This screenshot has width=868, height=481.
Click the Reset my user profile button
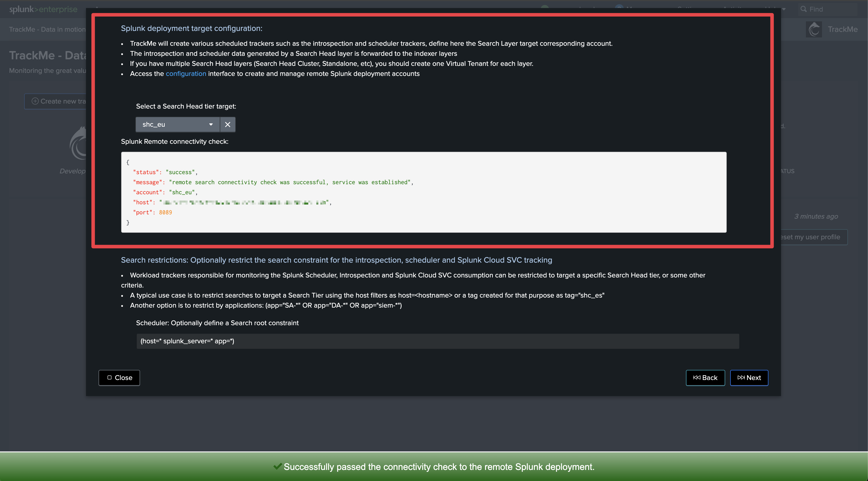pos(812,237)
